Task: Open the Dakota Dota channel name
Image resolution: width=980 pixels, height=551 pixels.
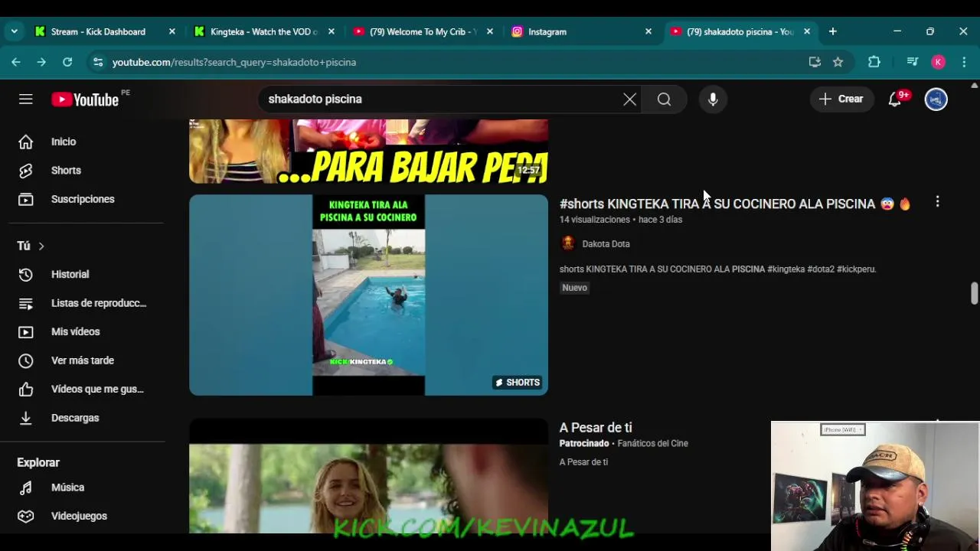Action: point(606,244)
